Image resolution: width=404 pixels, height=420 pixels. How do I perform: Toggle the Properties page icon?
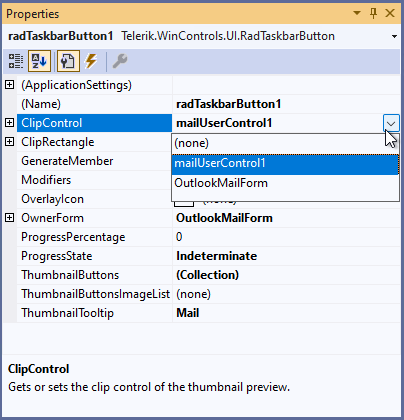point(68,61)
